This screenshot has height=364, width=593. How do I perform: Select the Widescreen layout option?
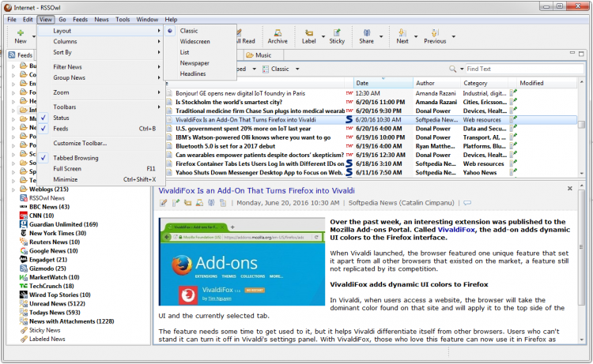pyautogui.click(x=201, y=42)
